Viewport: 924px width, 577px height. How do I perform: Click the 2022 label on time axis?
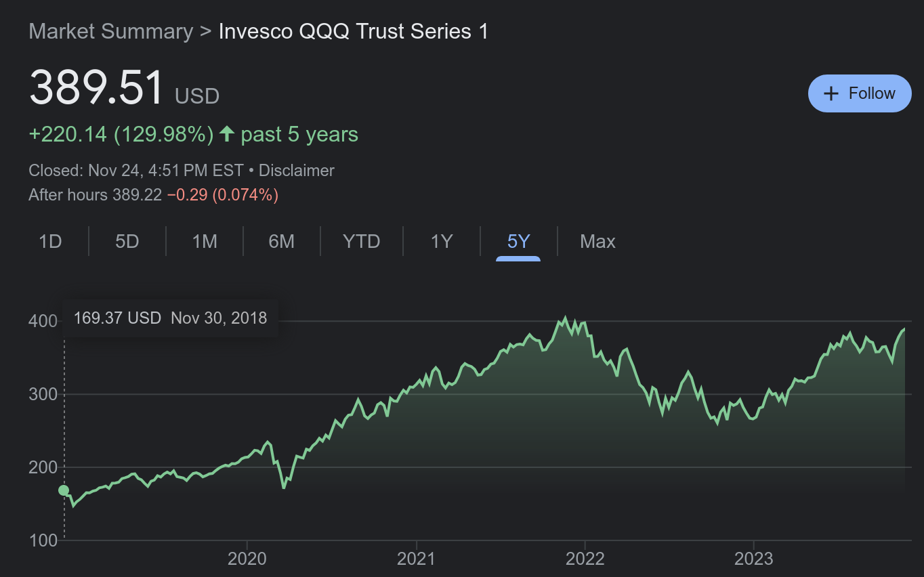pyautogui.click(x=585, y=559)
